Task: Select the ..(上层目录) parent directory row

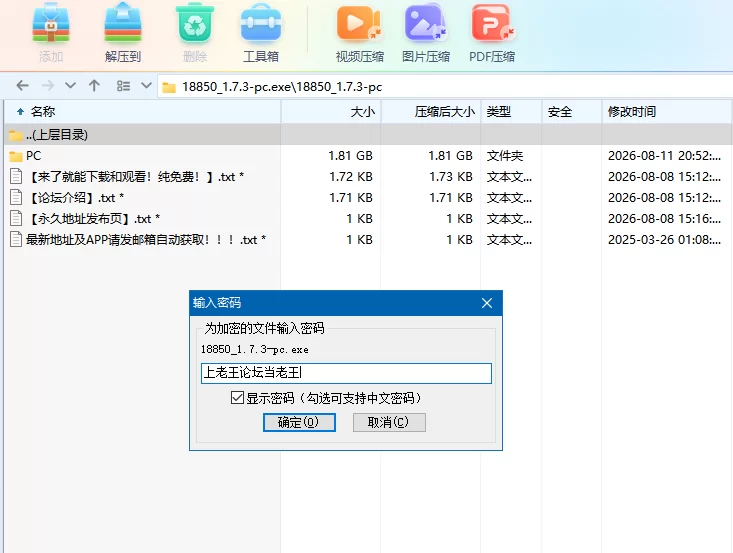Action: [368, 135]
